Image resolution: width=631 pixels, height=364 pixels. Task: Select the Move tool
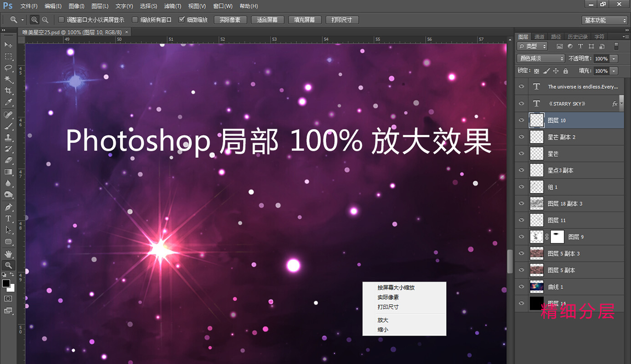[8, 45]
